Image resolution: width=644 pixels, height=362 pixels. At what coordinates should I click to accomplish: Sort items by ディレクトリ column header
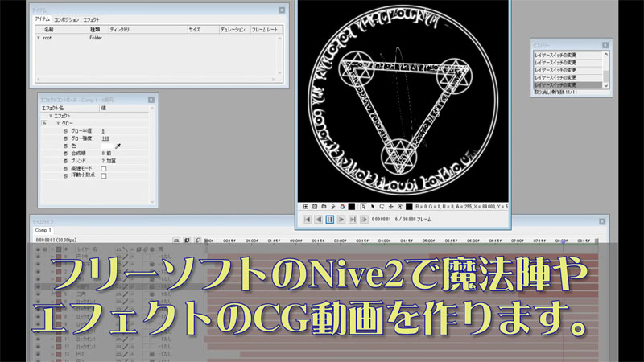pos(148,30)
